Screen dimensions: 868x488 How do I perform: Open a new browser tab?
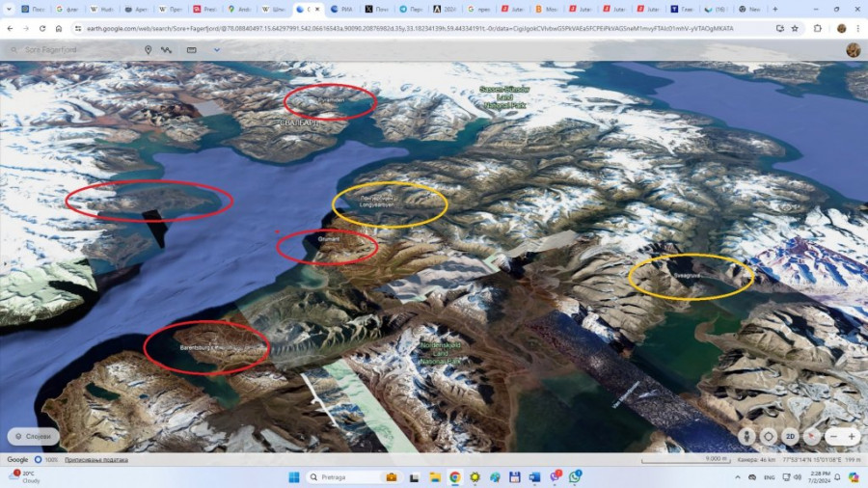tap(774, 9)
